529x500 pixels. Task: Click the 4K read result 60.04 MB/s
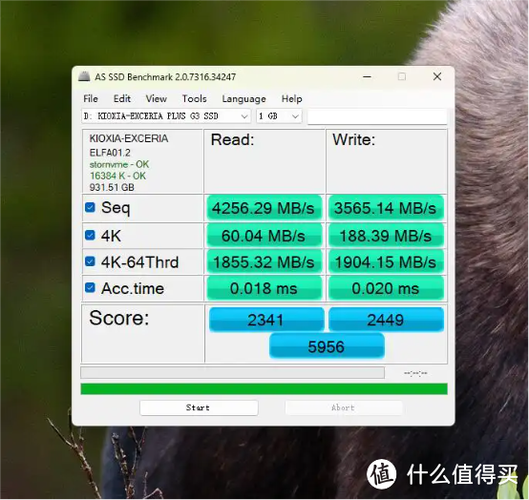coord(264,235)
